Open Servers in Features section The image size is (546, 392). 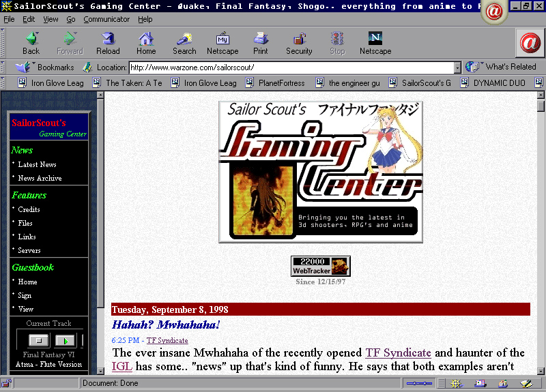[x=29, y=250]
